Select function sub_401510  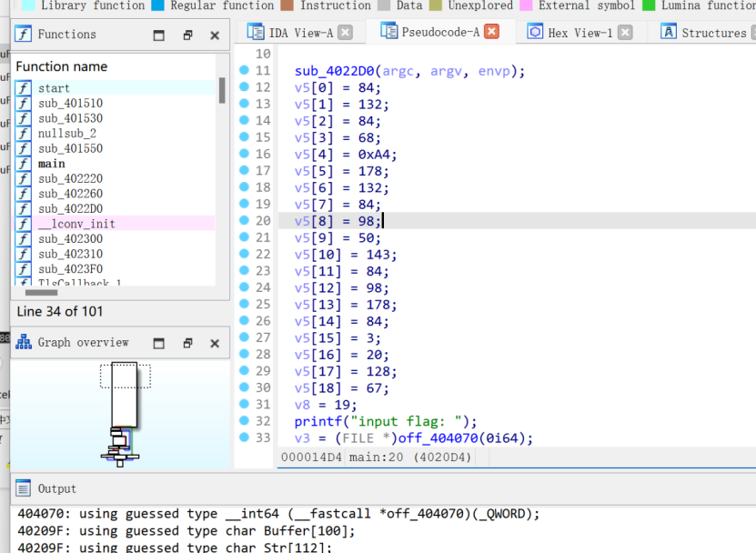(114, 103)
